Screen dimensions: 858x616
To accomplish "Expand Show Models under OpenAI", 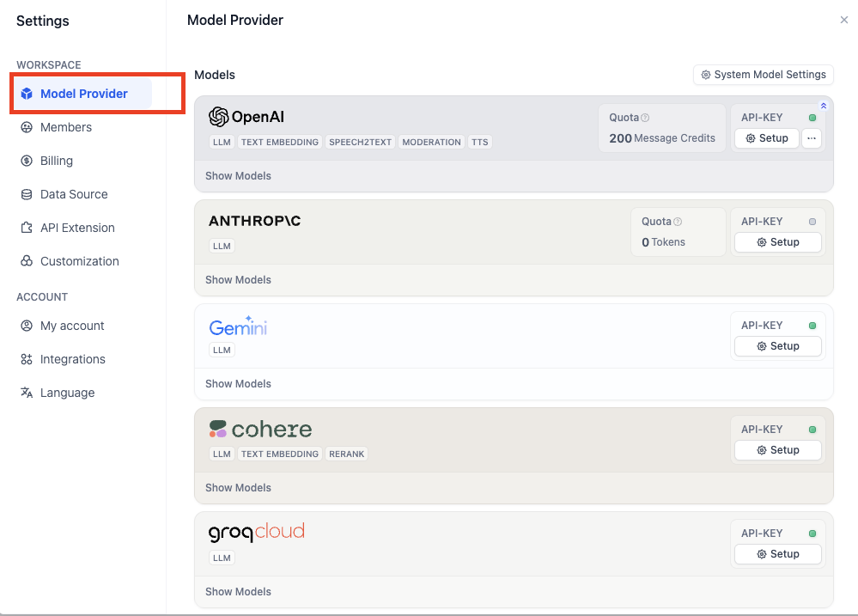I will pyautogui.click(x=238, y=176).
